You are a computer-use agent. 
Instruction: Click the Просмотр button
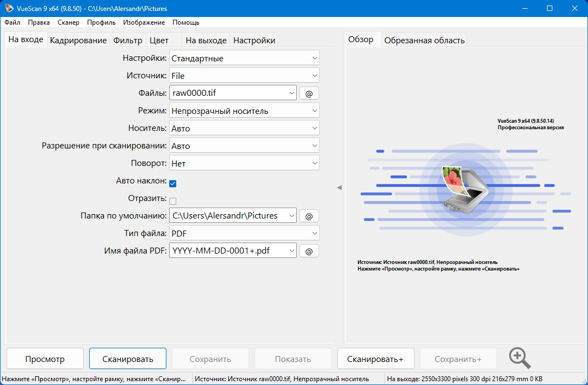pyautogui.click(x=45, y=359)
